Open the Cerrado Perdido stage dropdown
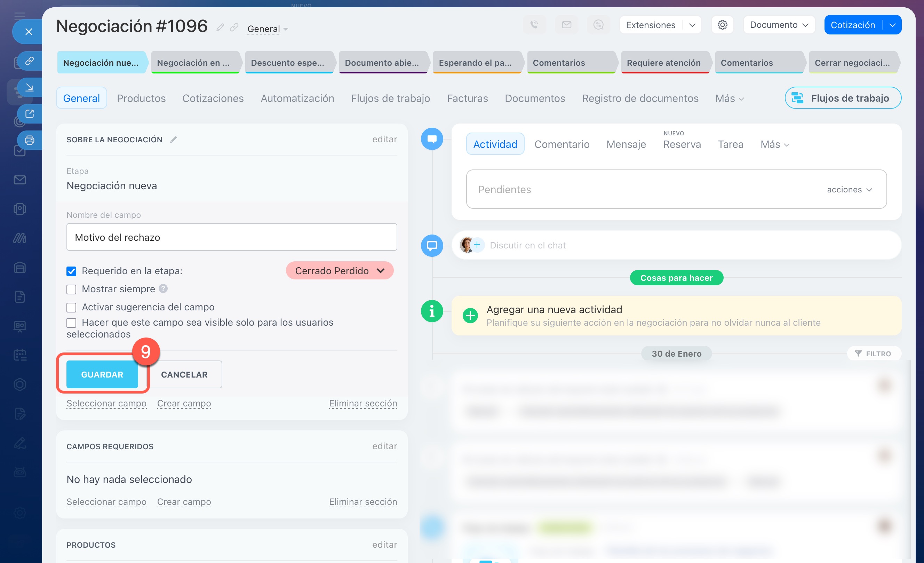924x563 pixels. [x=340, y=270]
